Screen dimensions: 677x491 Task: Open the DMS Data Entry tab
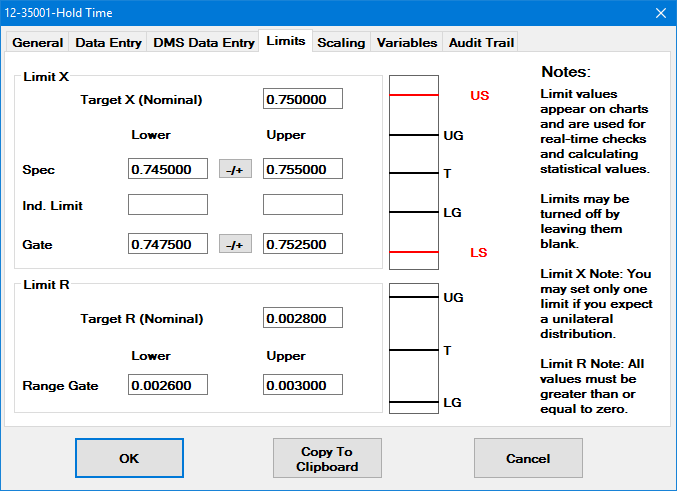203,43
